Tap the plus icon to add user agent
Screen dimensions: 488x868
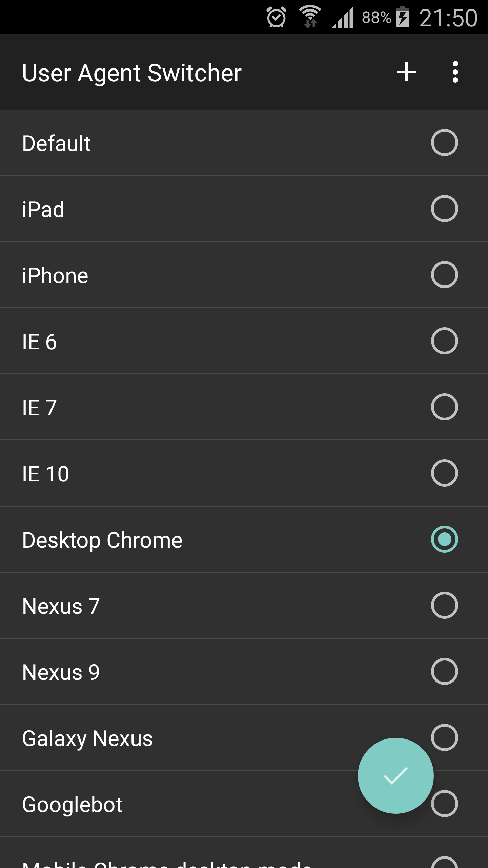(x=406, y=72)
